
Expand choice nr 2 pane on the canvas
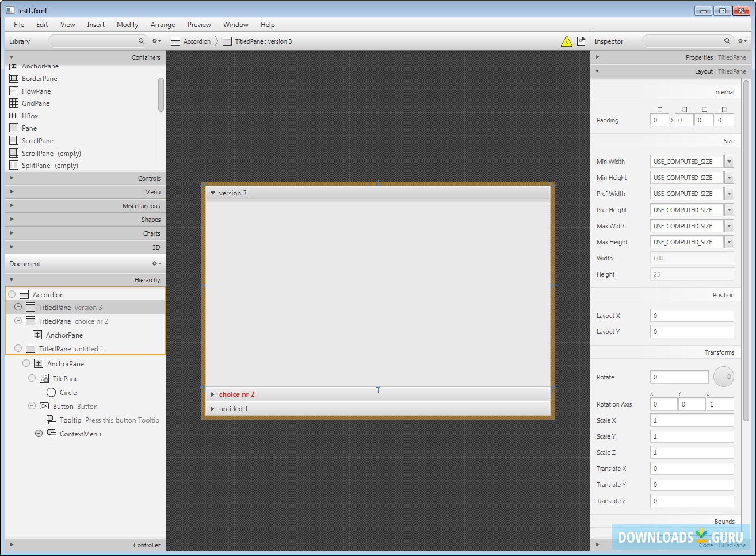point(213,394)
